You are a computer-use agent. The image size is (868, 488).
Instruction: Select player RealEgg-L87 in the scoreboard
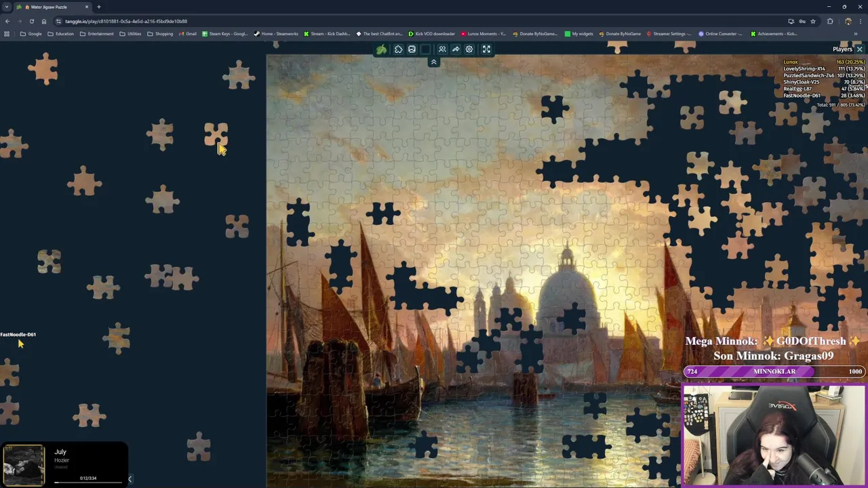coord(823,89)
